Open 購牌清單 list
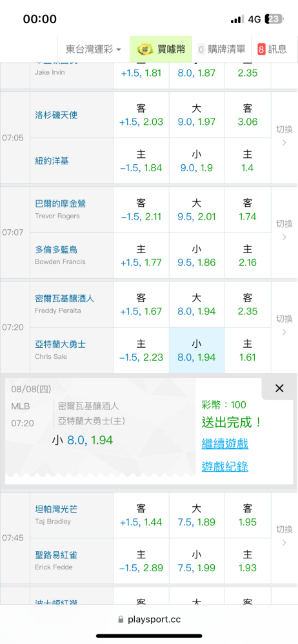This screenshot has height=644, width=298. pyautogui.click(x=222, y=50)
